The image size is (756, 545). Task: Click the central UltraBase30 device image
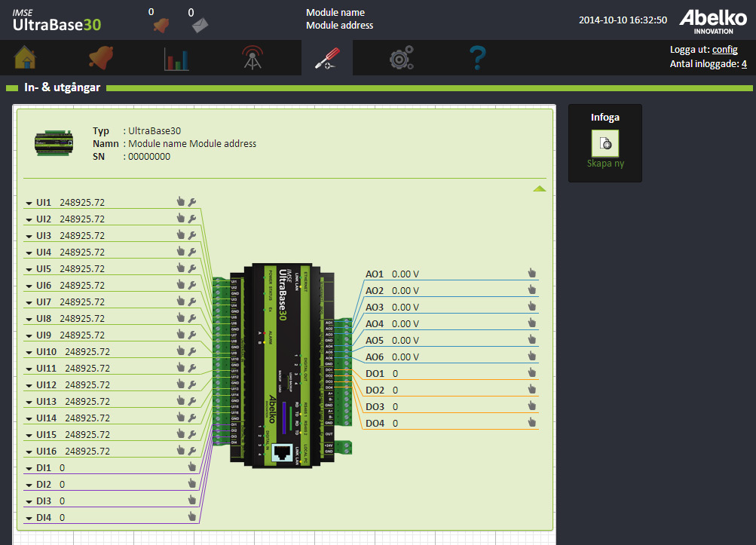[282, 366]
